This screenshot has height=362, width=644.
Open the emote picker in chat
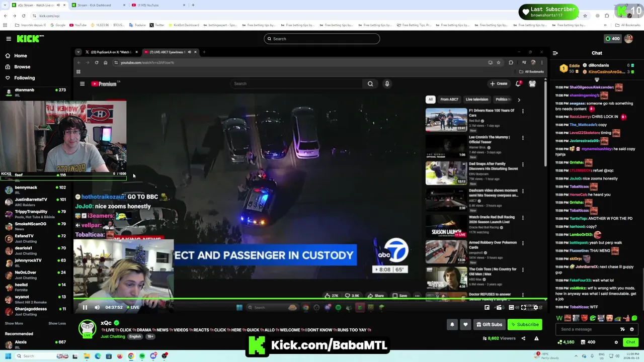click(x=632, y=329)
